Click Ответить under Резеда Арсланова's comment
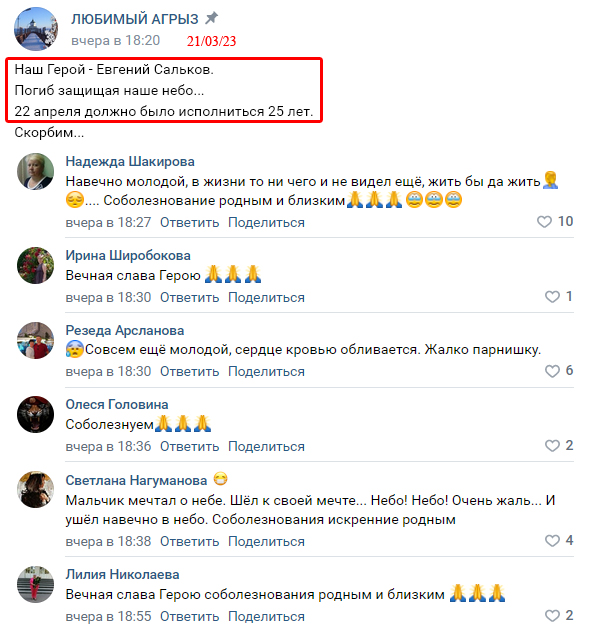The height and width of the screenshot is (637, 589). (x=189, y=371)
